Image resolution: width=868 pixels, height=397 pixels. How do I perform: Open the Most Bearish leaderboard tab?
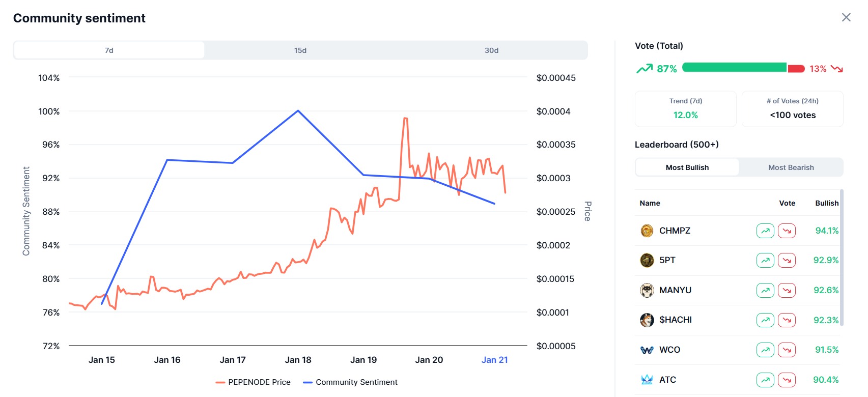pos(791,167)
